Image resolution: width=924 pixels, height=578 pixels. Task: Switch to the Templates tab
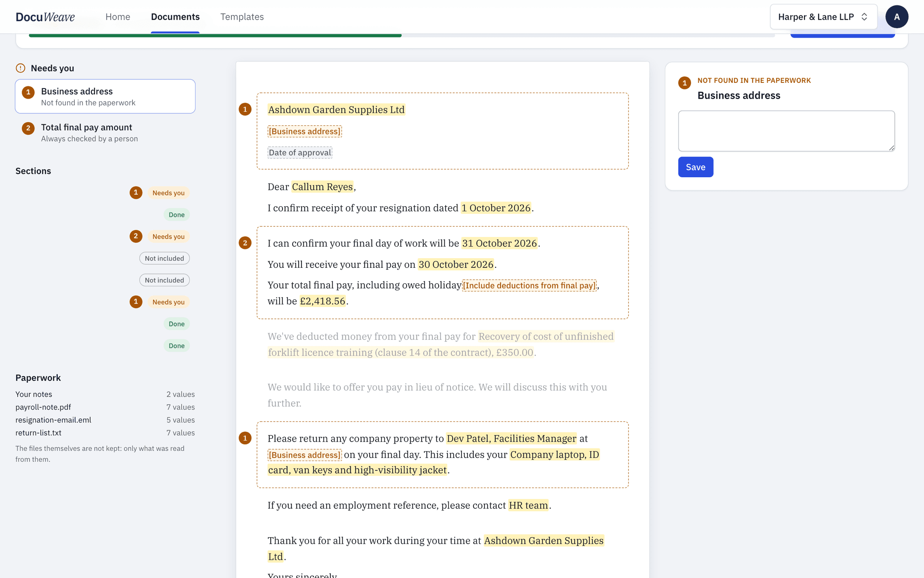point(242,17)
